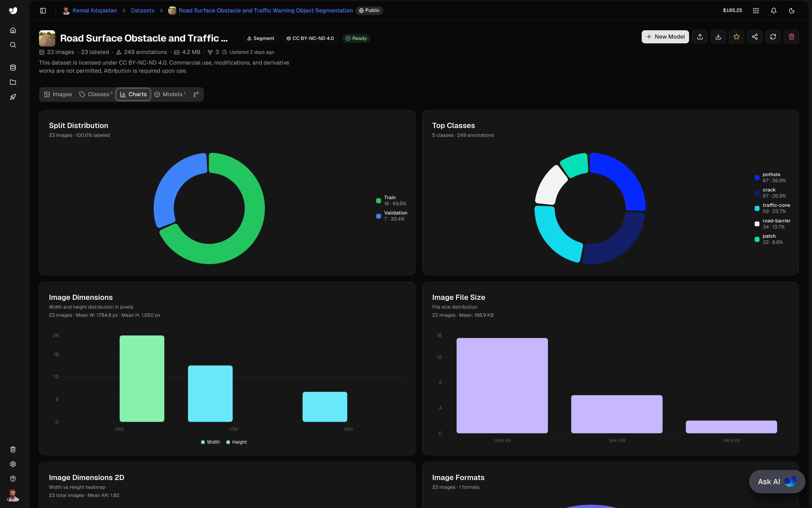The height and width of the screenshot is (508, 812).
Task: Open the branch icon tab after Models
Action: [x=196, y=94]
